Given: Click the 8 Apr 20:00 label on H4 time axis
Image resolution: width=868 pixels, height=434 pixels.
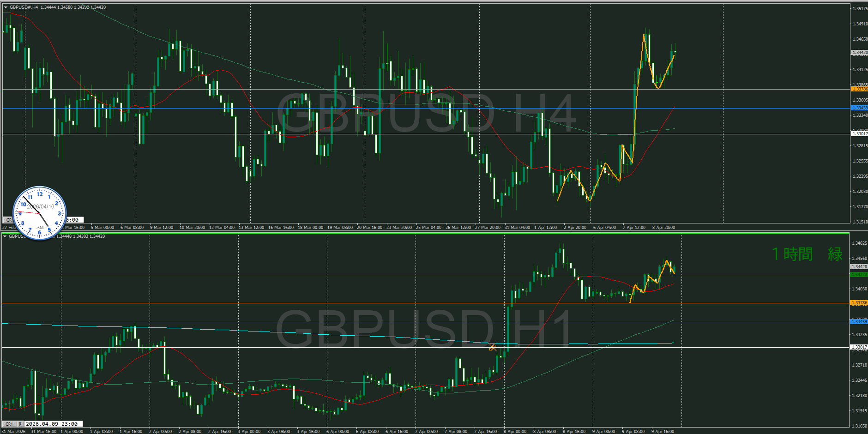Looking at the screenshot, I should (663, 227).
